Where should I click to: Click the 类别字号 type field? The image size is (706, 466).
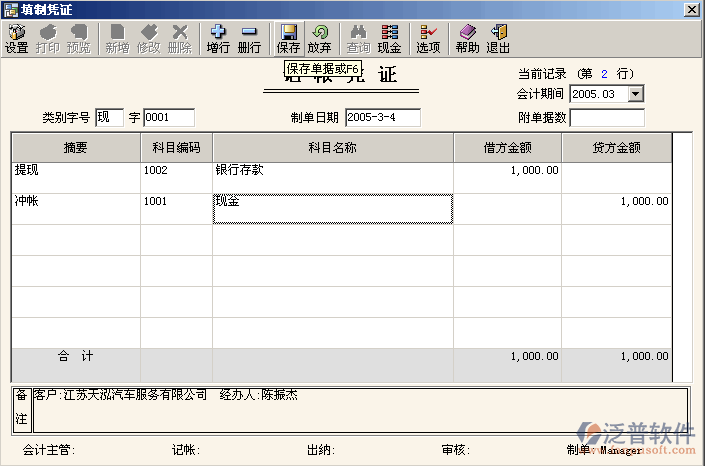109,118
